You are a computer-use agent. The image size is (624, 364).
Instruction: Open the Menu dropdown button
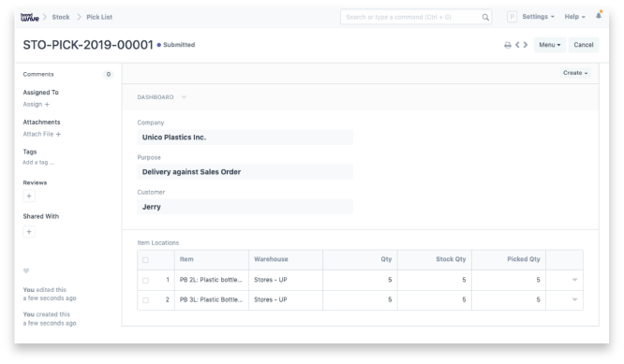tap(550, 45)
